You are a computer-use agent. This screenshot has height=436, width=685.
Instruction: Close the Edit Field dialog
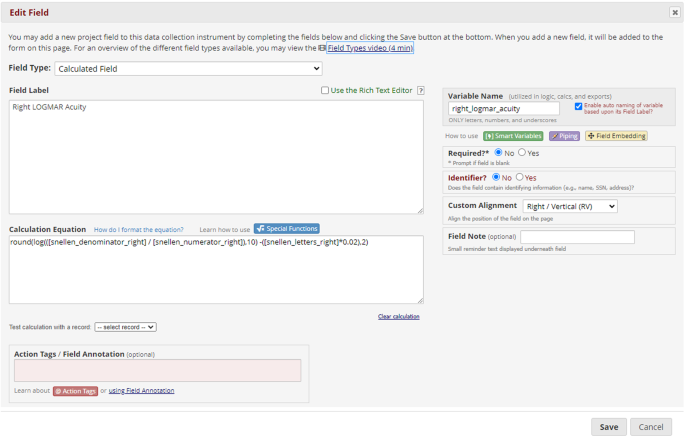click(x=675, y=12)
